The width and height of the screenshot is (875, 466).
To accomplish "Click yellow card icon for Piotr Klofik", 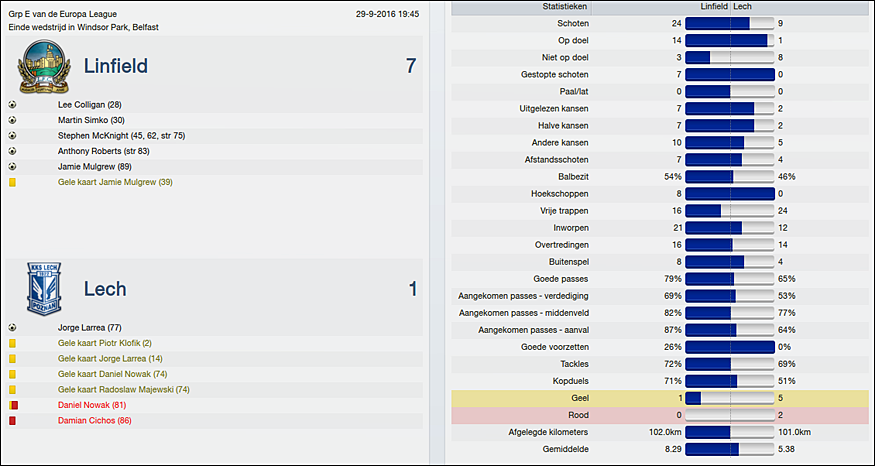I will [x=12, y=343].
